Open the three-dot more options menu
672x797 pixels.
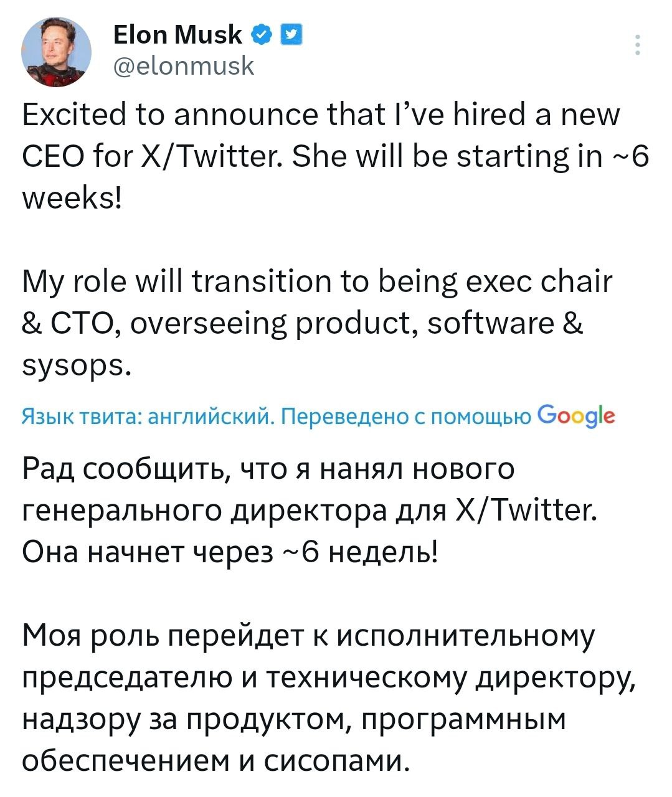(x=637, y=45)
